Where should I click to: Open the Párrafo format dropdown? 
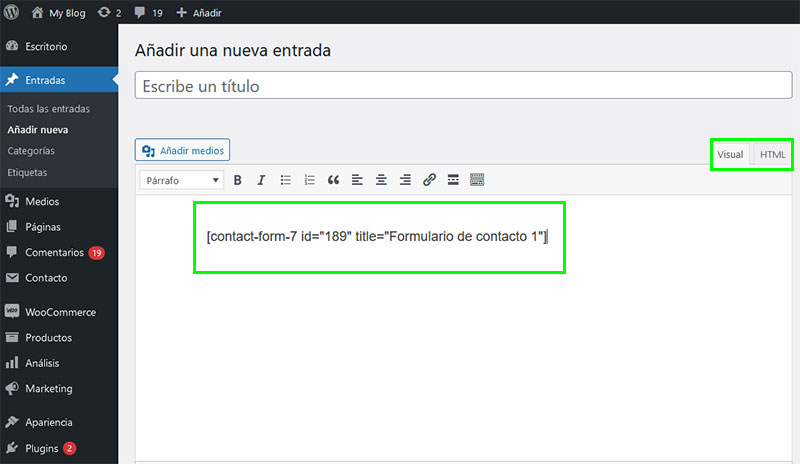182,180
